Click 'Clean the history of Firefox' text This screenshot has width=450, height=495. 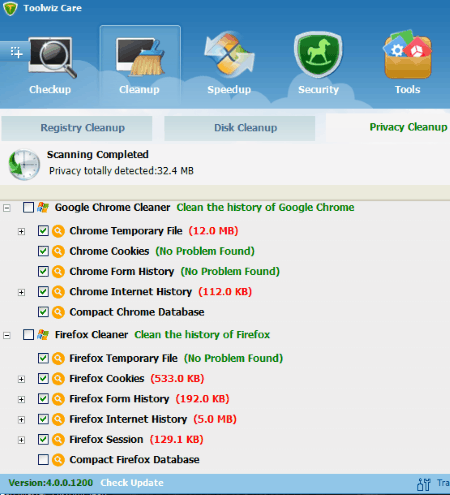pyautogui.click(x=202, y=334)
